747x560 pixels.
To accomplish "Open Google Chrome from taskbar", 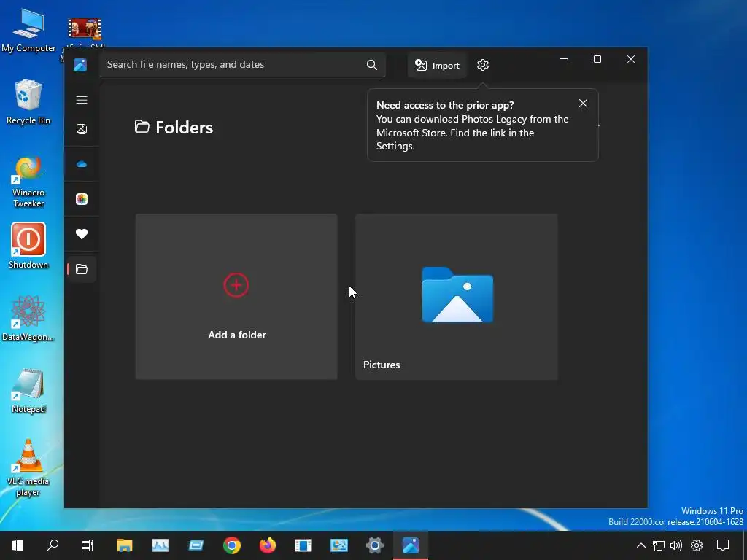I will (x=231, y=545).
